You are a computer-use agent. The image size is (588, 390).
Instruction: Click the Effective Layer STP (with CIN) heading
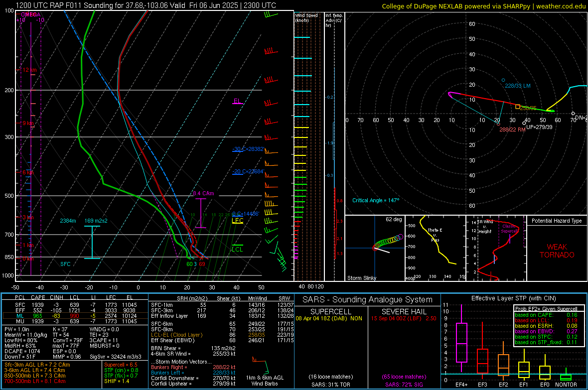click(514, 298)
